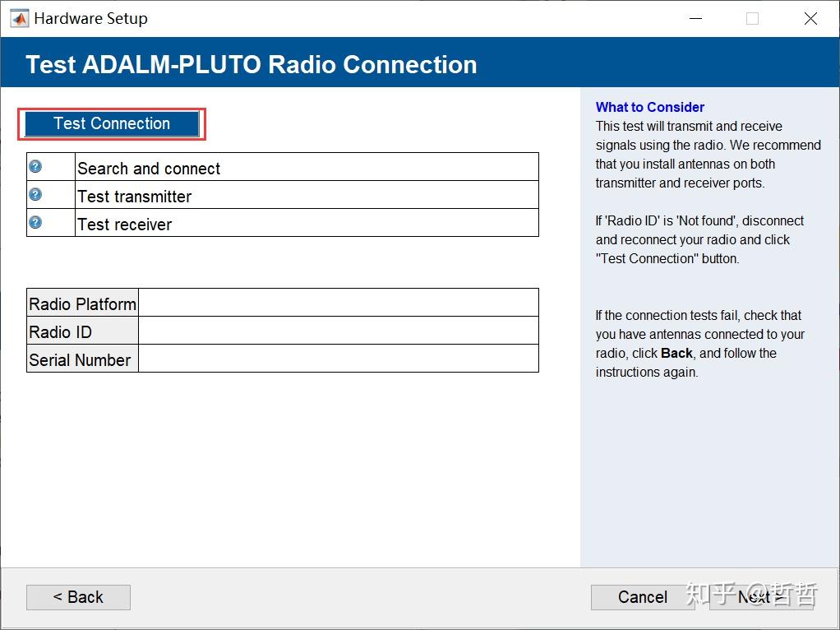Proceed with the Next > button
The width and height of the screenshot is (840, 630).
tap(761, 597)
